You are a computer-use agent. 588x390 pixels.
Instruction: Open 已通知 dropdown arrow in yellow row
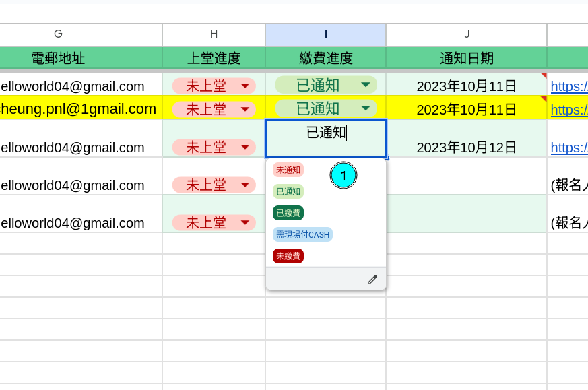365,108
